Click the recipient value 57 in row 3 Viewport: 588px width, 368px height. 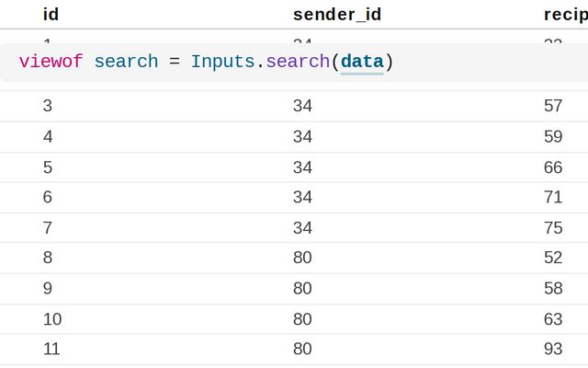(553, 106)
